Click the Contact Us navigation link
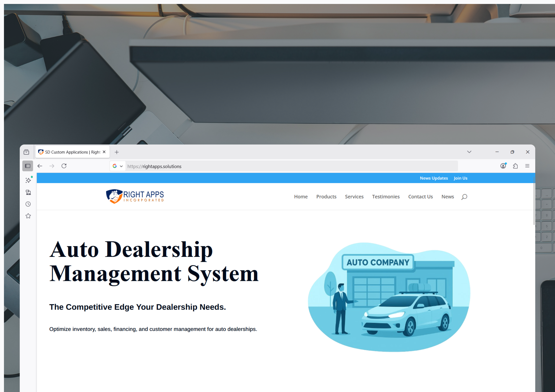This screenshot has width=555, height=392. tap(420, 197)
